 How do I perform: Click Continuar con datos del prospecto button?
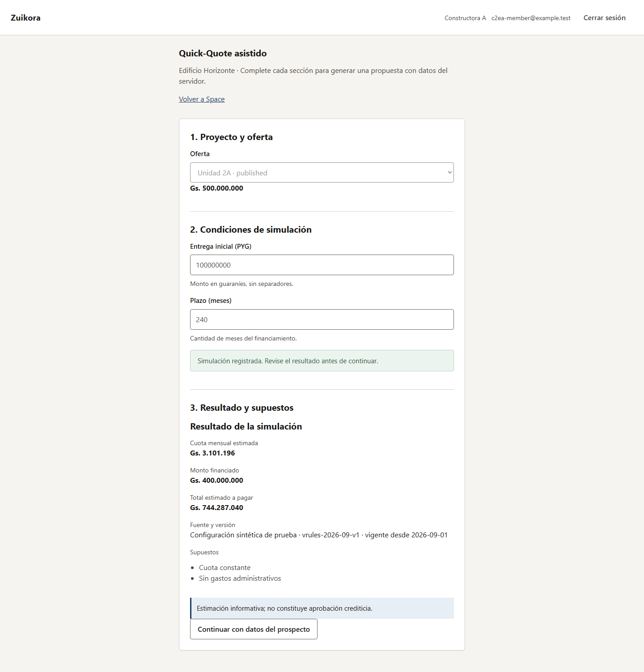pyautogui.click(x=254, y=629)
